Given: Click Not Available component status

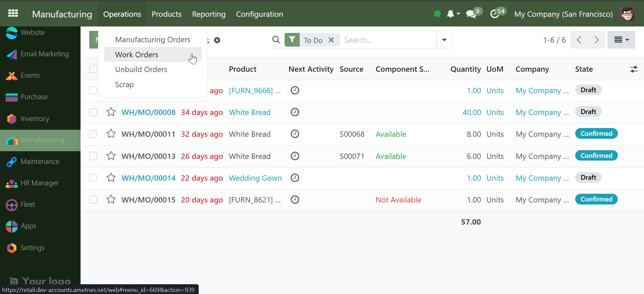Looking at the screenshot, I should point(398,200).
